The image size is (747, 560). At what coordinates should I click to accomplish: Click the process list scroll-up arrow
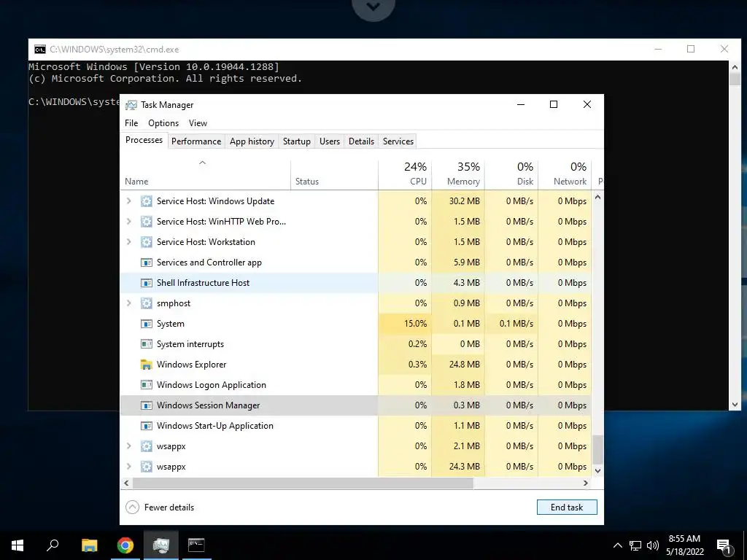pos(598,197)
